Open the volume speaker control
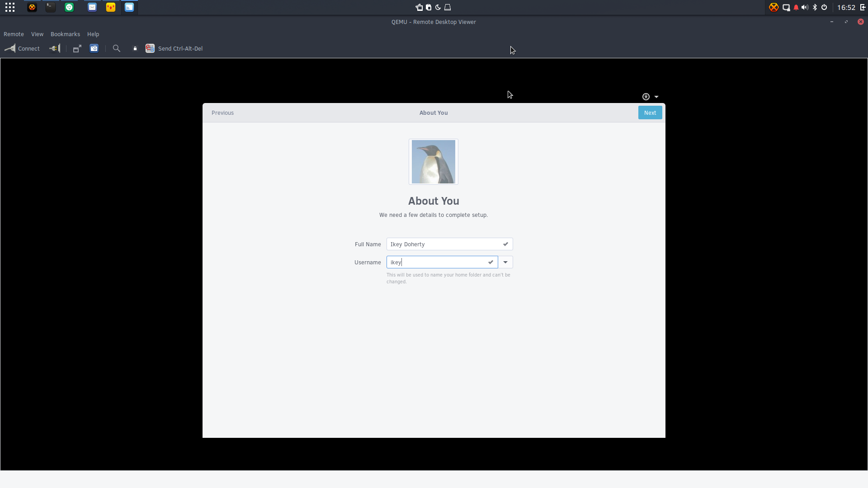Image resolution: width=868 pixels, height=488 pixels. tap(805, 7)
